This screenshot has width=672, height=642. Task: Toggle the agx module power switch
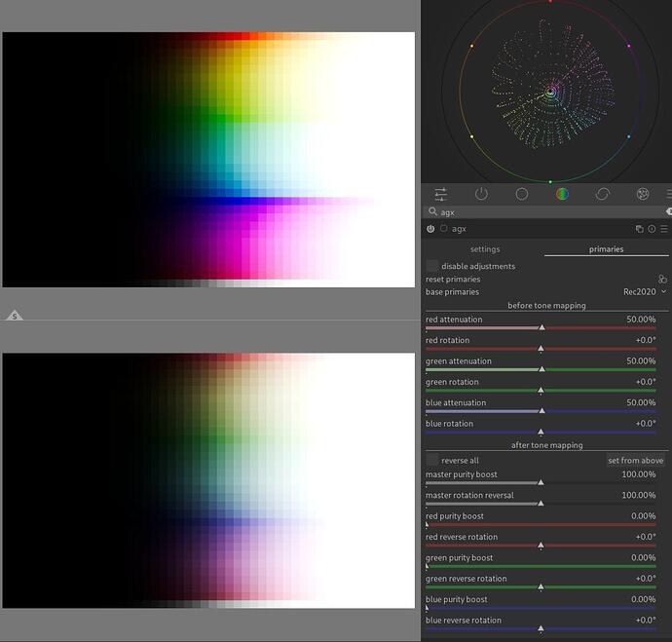(430, 229)
